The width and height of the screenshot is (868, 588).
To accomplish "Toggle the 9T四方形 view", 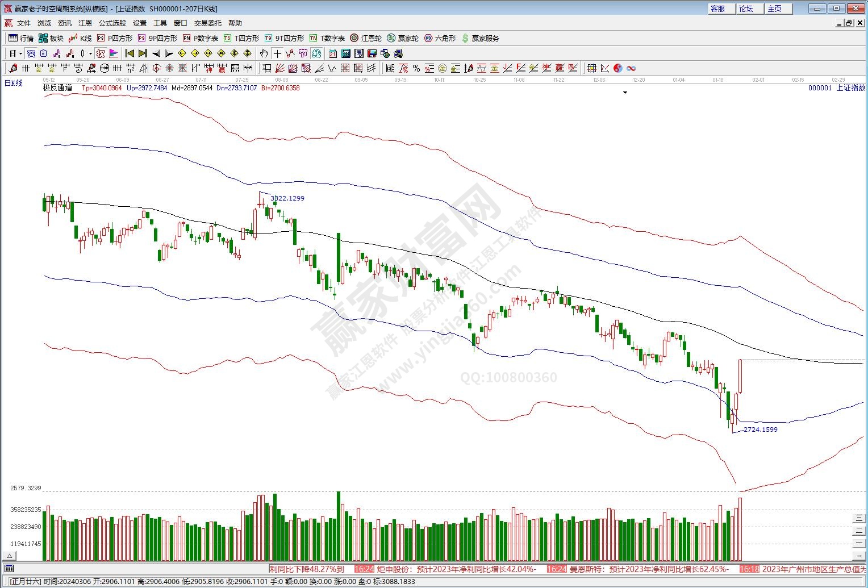I will click(284, 38).
